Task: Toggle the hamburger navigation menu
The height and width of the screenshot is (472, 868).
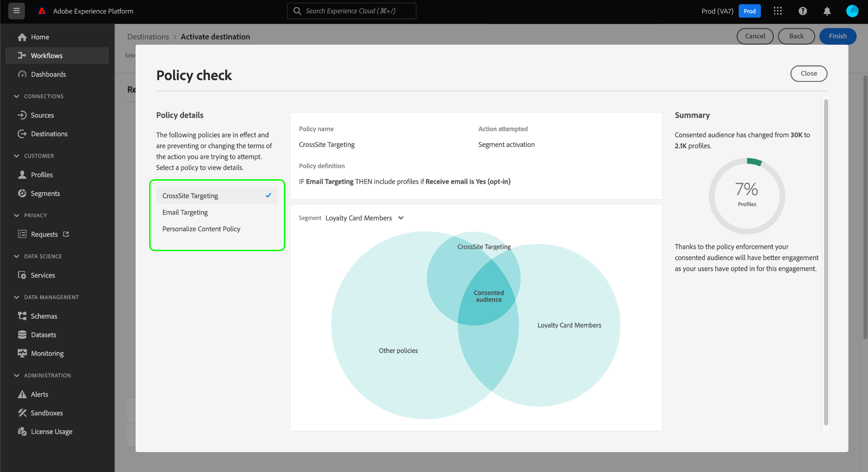Action: point(17,11)
